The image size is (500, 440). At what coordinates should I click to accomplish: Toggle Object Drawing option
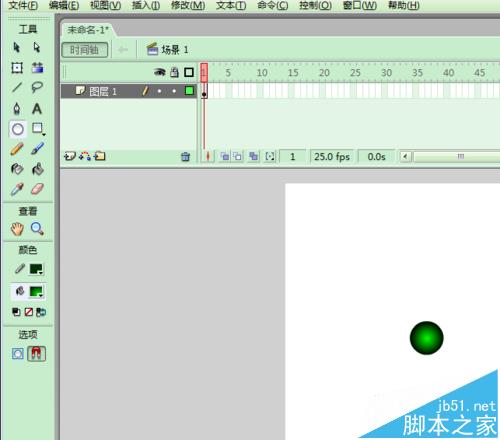(18, 354)
